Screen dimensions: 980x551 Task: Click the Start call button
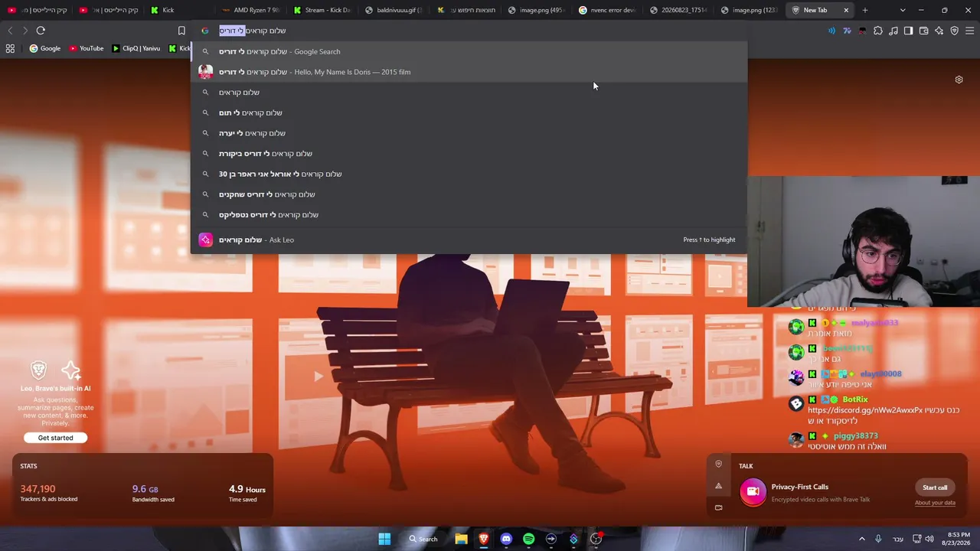click(x=935, y=487)
